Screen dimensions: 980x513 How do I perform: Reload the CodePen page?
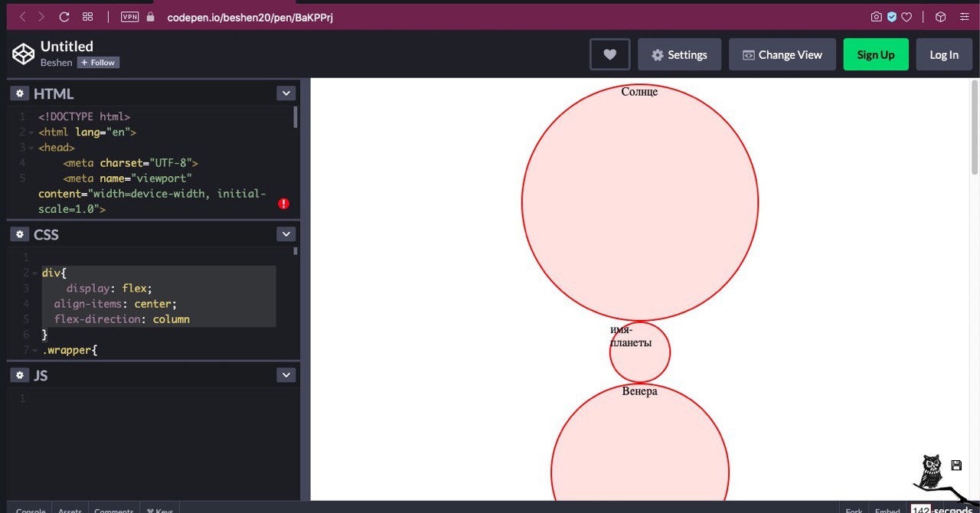(x=64, y=16)
